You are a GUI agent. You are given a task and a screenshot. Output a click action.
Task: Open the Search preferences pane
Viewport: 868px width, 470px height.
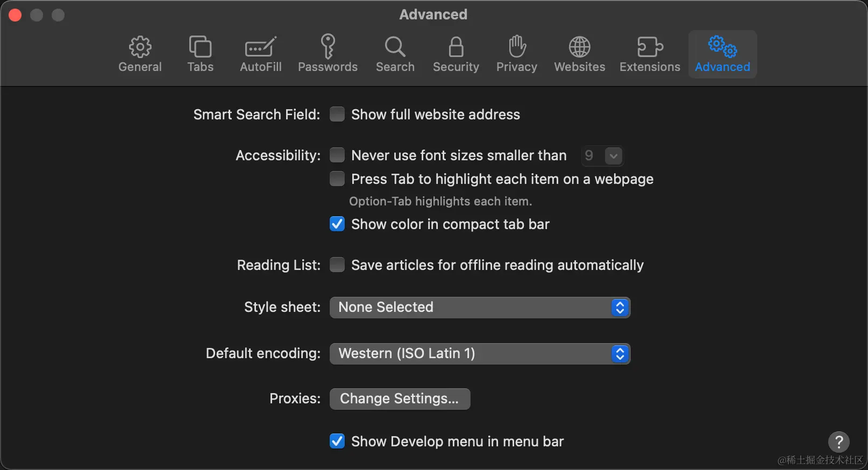tap(395, 54)
